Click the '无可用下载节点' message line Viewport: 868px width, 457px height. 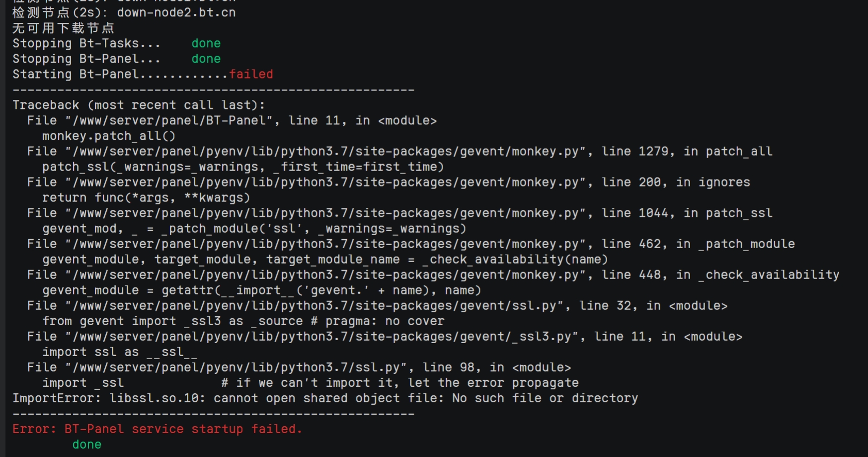tap(64, 28)
